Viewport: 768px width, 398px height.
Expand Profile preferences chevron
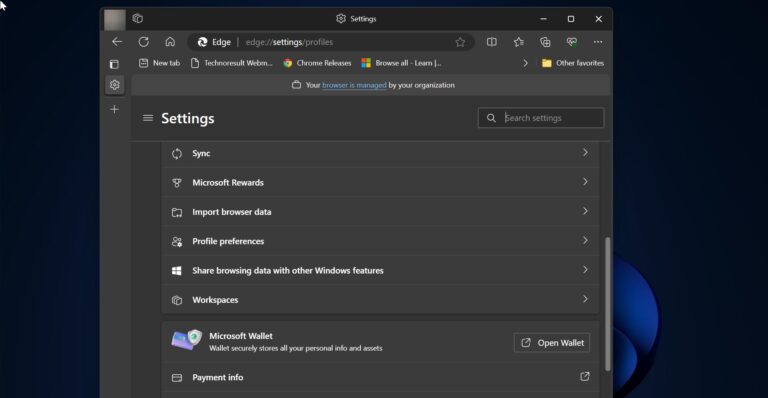(585, 240)
